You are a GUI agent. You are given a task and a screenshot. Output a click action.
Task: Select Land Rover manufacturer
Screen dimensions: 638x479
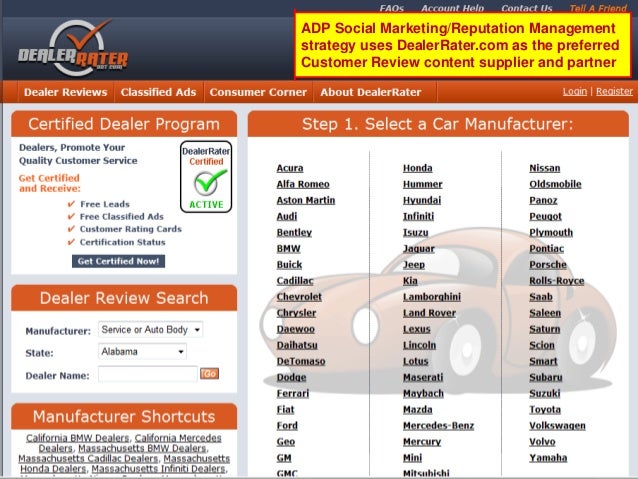pyautogui.click(x=429, y=313)
